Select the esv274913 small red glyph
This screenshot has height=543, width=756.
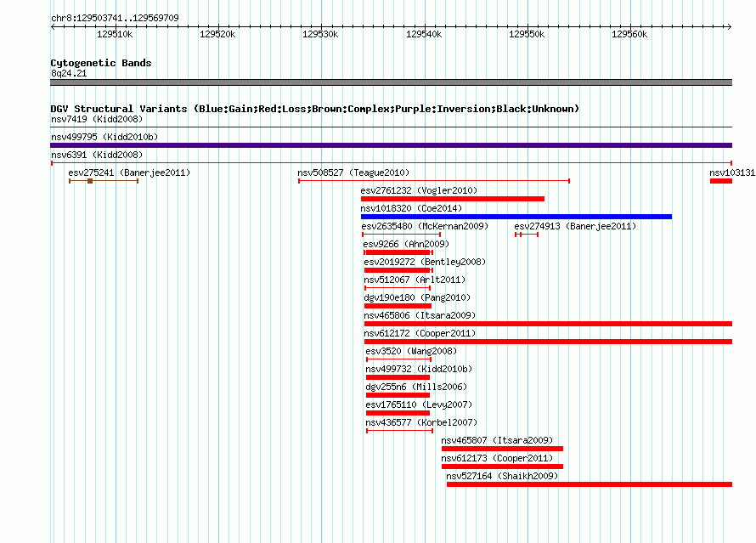coord(527,235)
